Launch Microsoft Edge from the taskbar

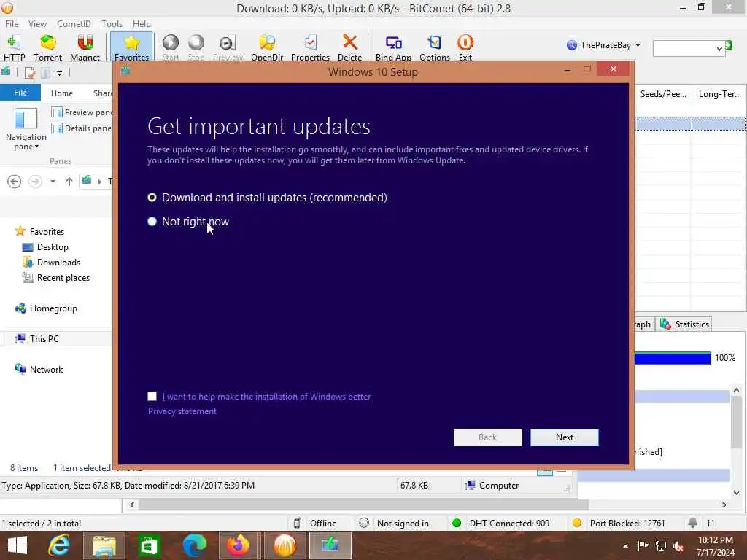point(194,545)
